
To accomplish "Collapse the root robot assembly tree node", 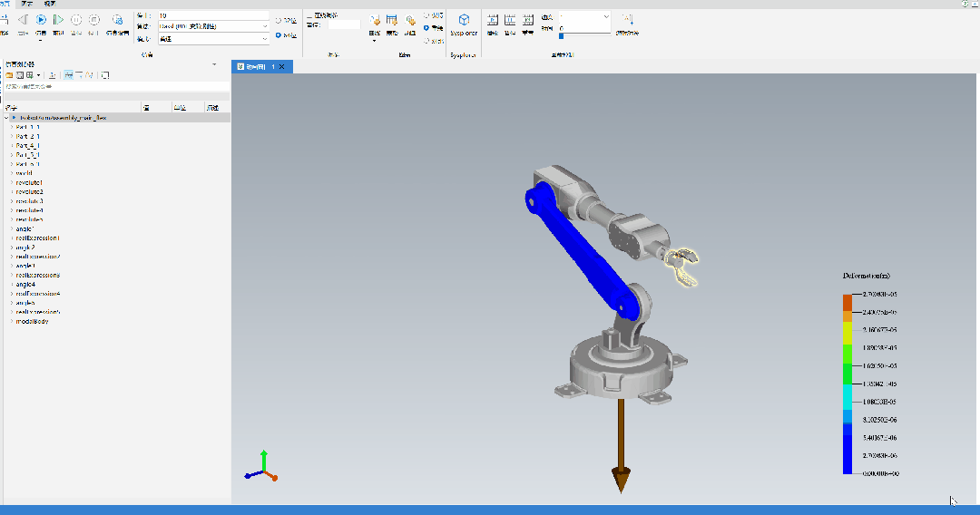I will coord(7,118).
